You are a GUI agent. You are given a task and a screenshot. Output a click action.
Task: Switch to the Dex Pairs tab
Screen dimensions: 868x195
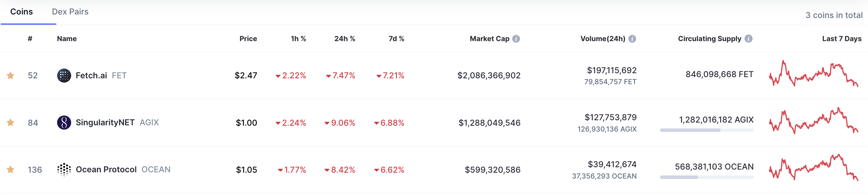pyautogui.click(x=70, y=12)
